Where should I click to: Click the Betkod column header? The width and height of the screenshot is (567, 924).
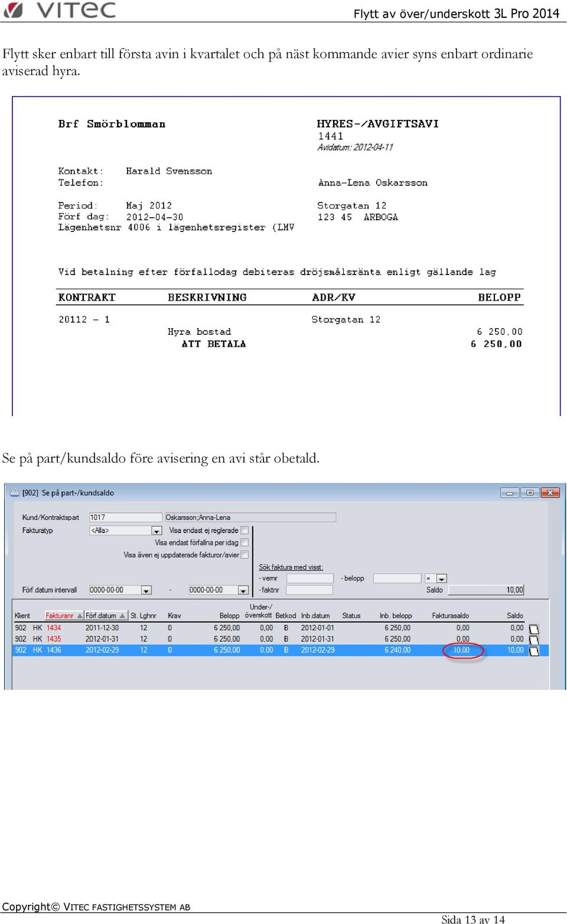click(x=286, y=616)
